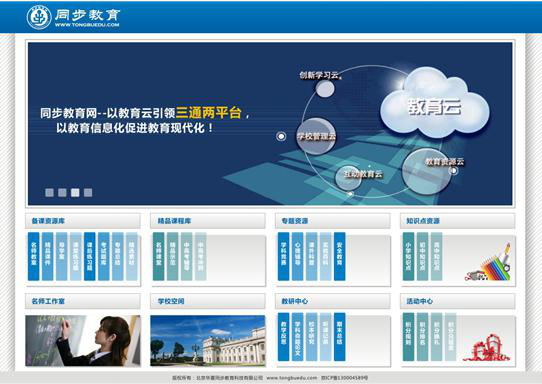
Task: Open the teacher at blackboard thumbnail
Action: click(x=83, y=341)
